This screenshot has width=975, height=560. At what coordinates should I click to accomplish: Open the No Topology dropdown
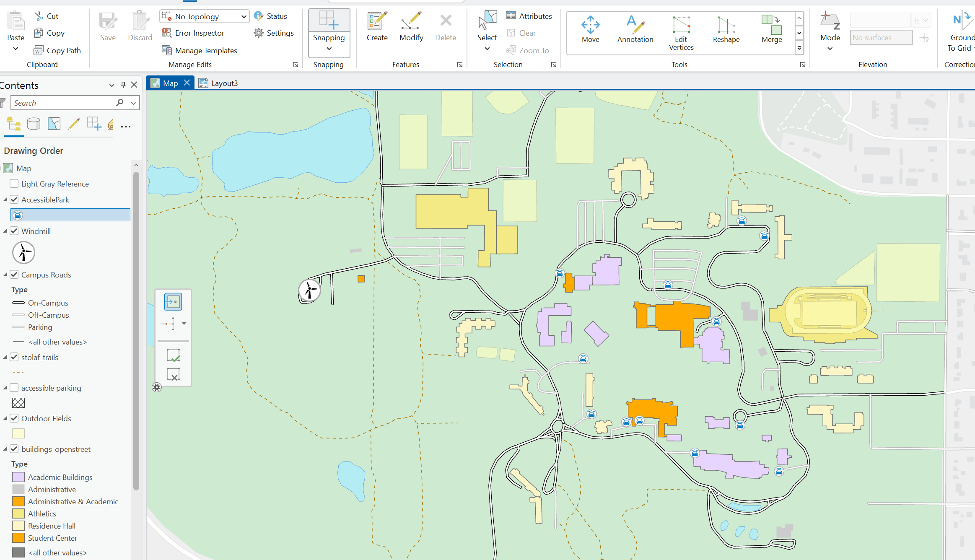tap(243, 17)
